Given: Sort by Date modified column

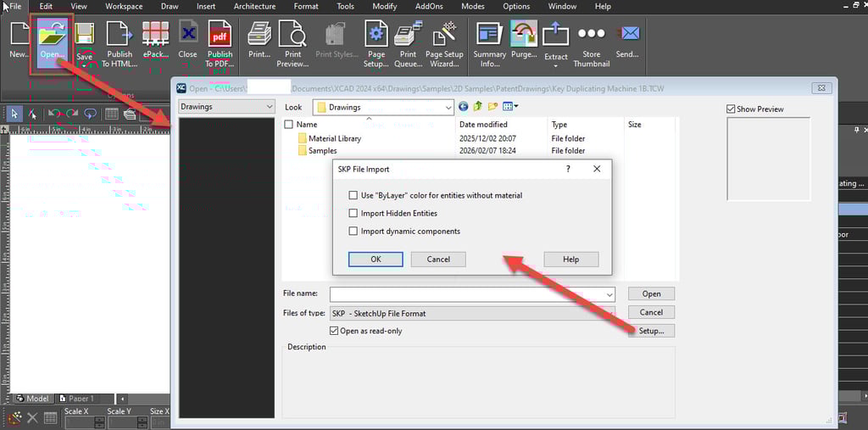Looking at the screenshot, I should tap(483, 125).
